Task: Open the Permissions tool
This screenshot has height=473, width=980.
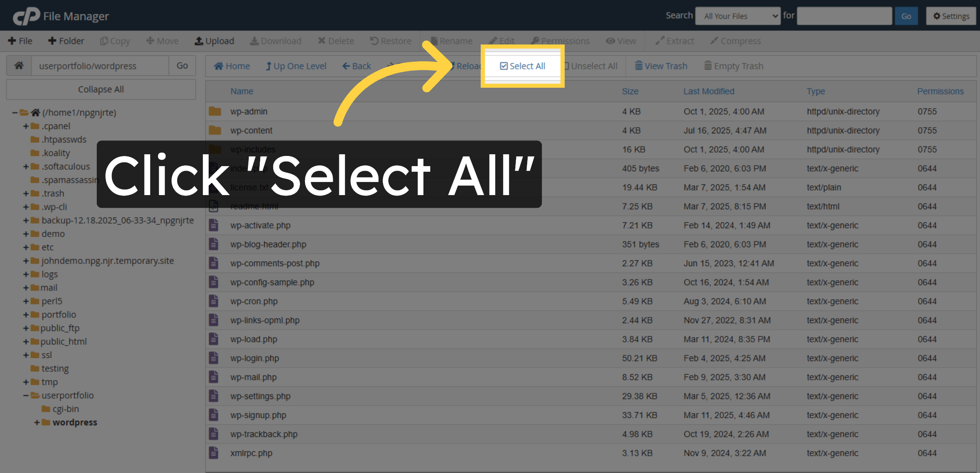Action: pos(560,41)
